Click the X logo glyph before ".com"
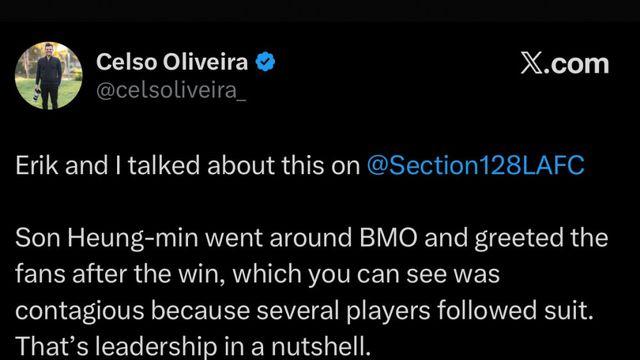 point(532,63)
